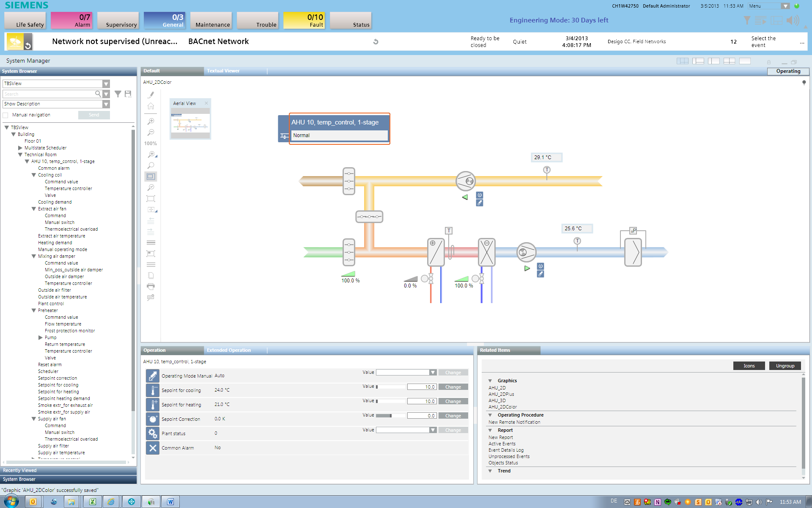
Task: Open the Plant status value dropdown
Action: click(433, 430)
